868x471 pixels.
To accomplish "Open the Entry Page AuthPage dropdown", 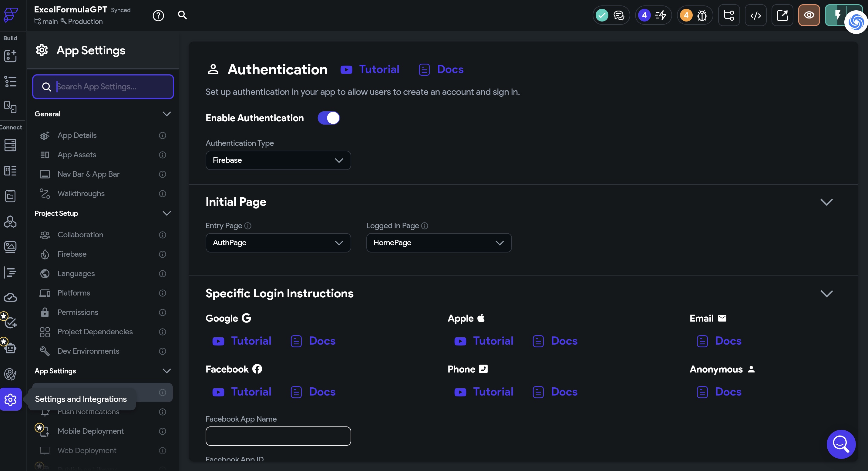I will point(278,243).
